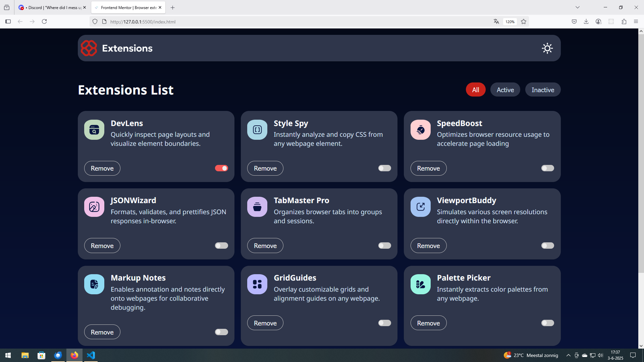This screenshot has width=644, height=362.
Task: Show hidden system tray icons
Action: (568, 355)
